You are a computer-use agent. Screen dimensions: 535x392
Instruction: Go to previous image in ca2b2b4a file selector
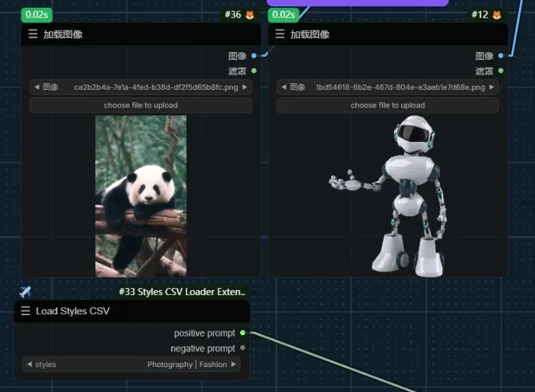click(36, 87)
